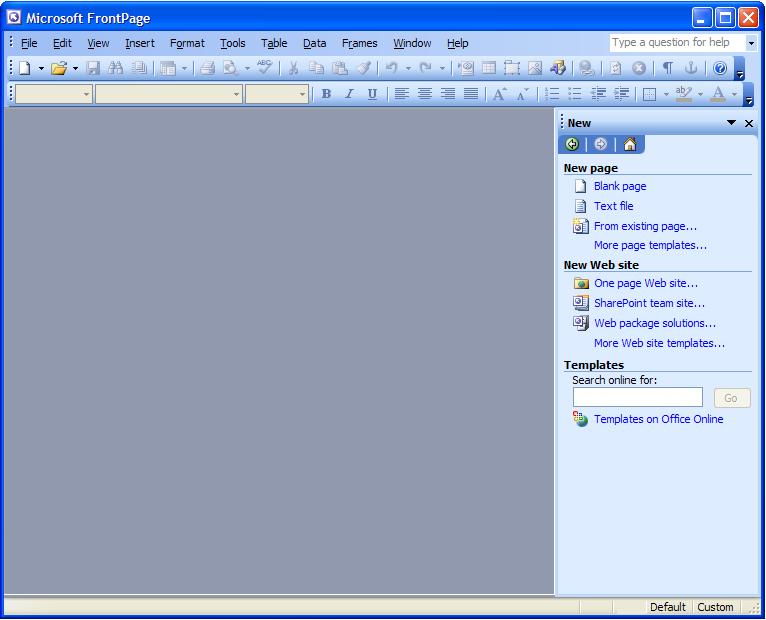Click One page Web site link
The height and width of the screenshot is (620, 766).
coord(646,283)
